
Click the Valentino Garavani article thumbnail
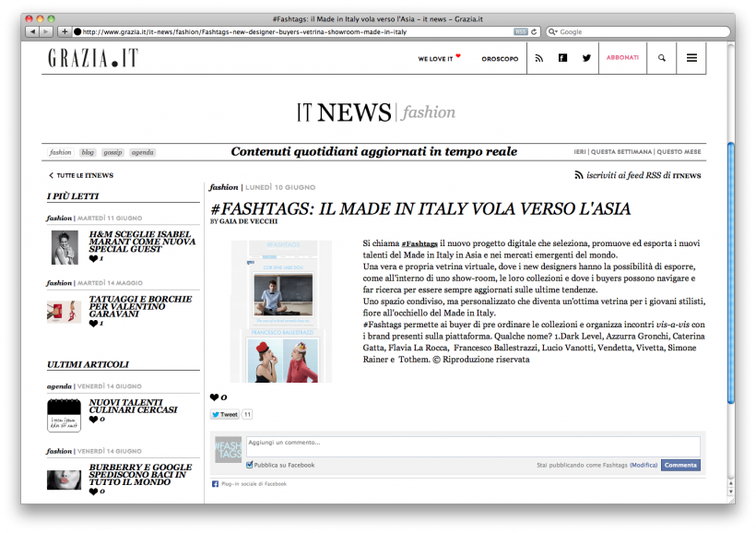(64, 312)
